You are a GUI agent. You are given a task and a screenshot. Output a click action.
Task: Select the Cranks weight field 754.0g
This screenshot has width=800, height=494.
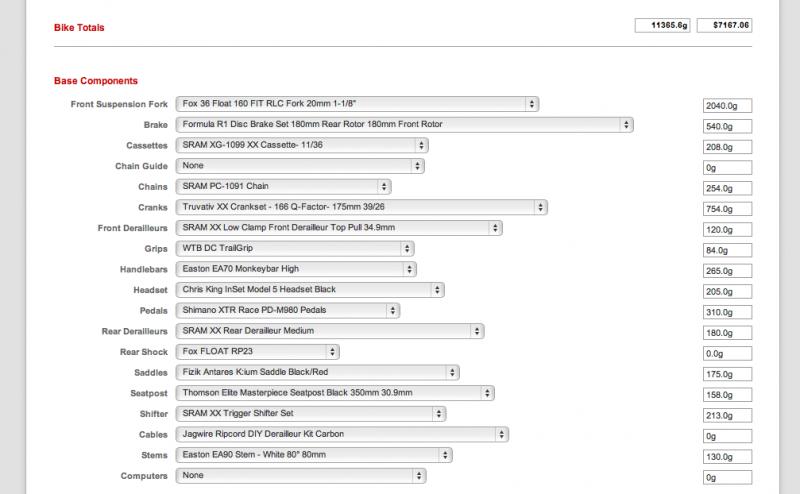[x=726, y=209]
